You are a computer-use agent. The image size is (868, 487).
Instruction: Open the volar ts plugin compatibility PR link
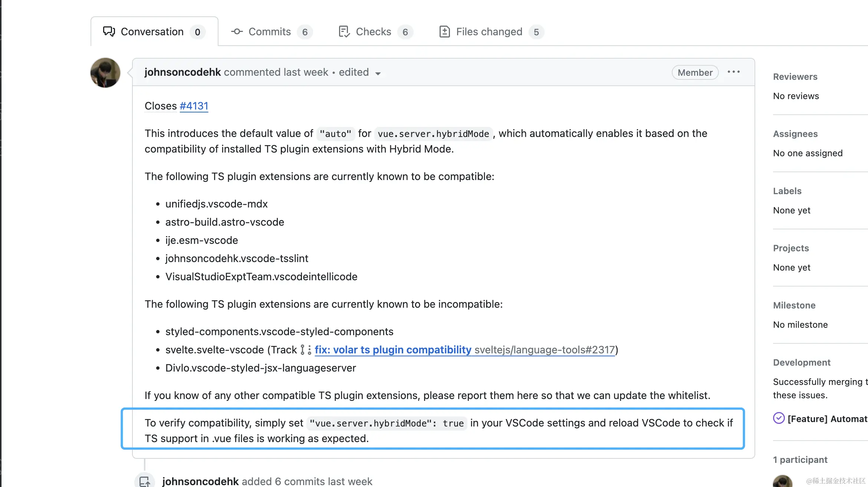pyautogui.click(x=393, y=350)
